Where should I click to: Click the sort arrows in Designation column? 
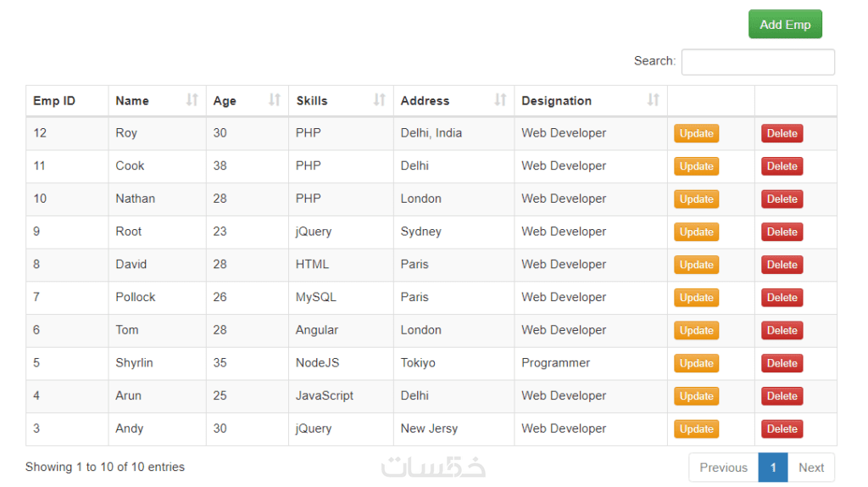coord(653,100)
